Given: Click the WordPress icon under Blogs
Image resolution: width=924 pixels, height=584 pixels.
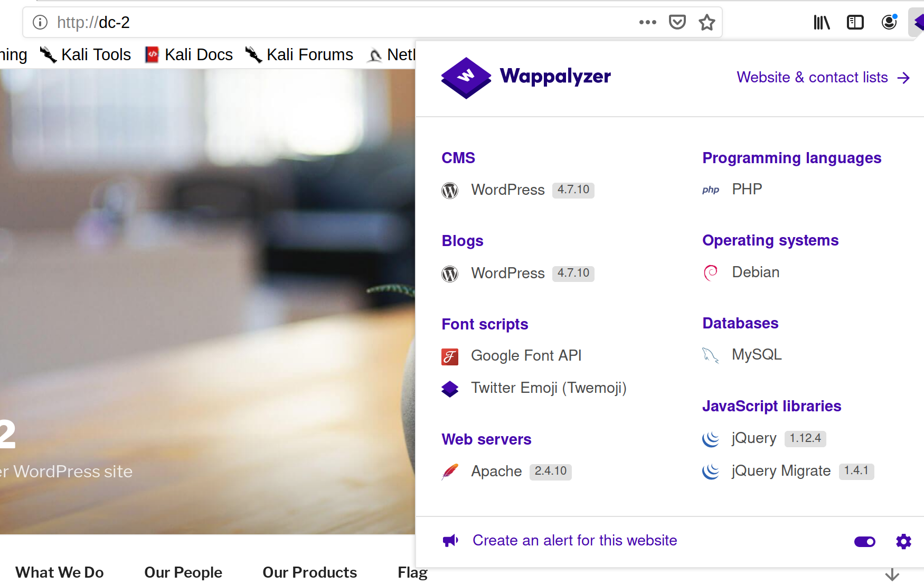Looking at the screenshot, I should pyautogui.click(x=450, y=274).
